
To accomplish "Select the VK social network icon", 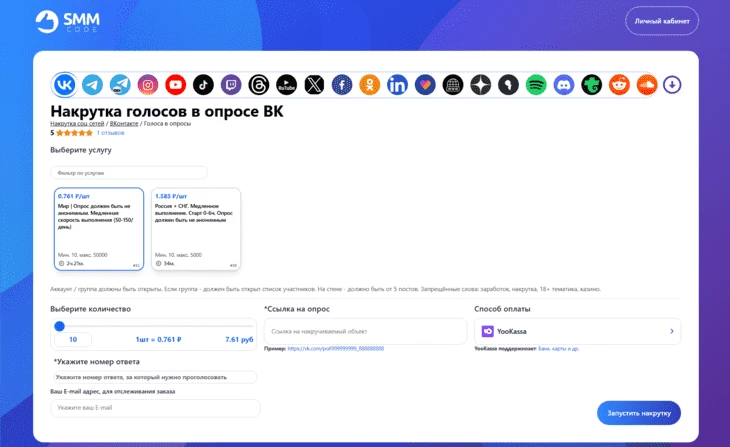I will click(64, 85).
